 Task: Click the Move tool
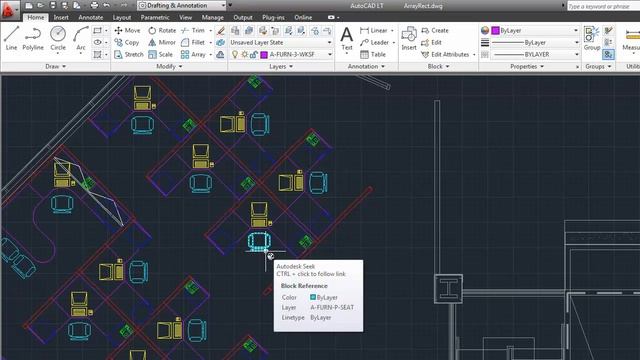click(x=127, y=30)
